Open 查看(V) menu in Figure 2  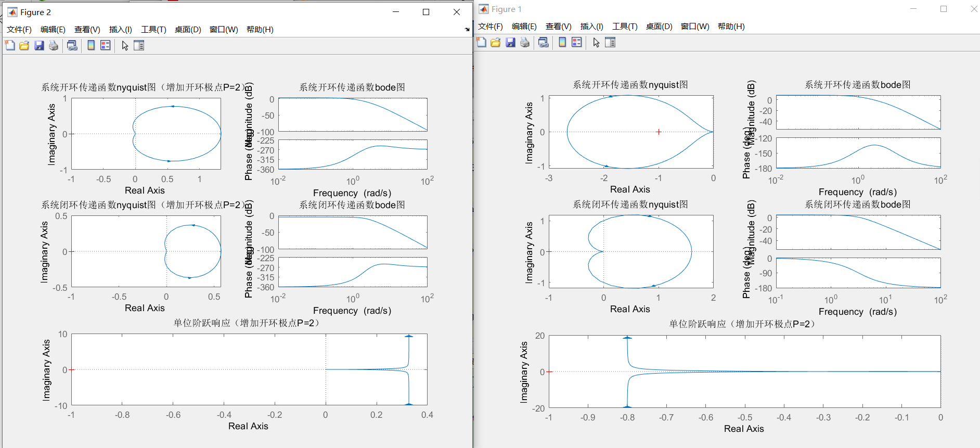(87, 30)
